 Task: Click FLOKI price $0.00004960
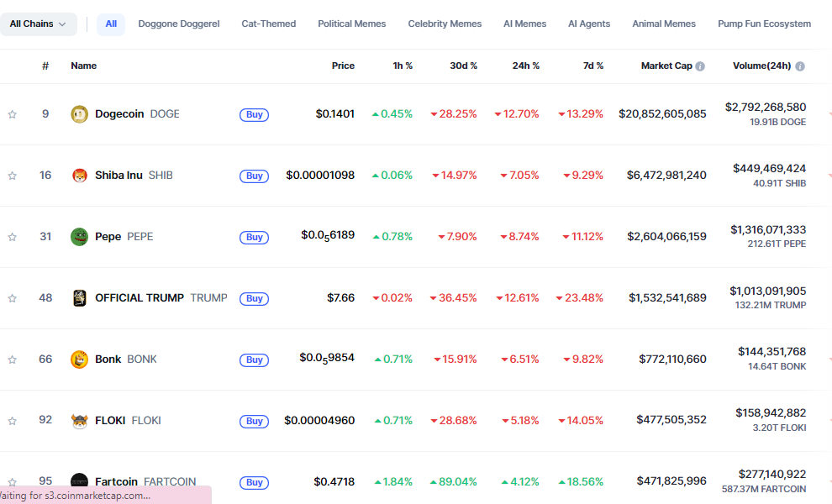pyautogui.click(x=319, y=421)
